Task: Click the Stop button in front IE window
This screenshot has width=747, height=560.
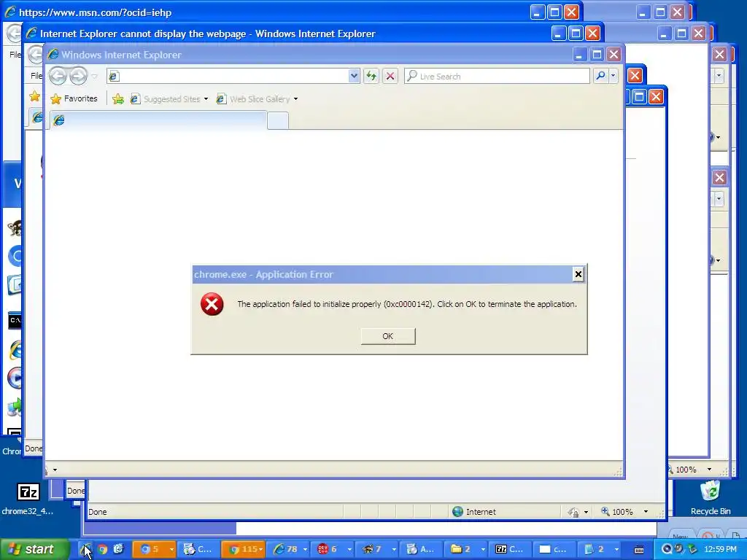Action: (390, 76)
